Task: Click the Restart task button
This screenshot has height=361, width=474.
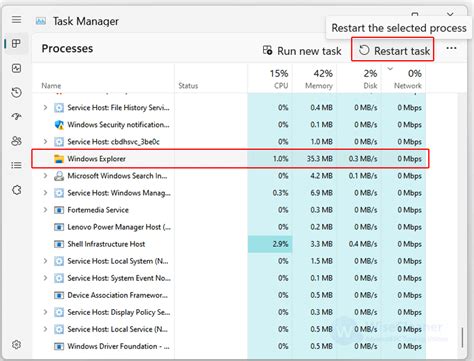Action: [x=393, y=50]
